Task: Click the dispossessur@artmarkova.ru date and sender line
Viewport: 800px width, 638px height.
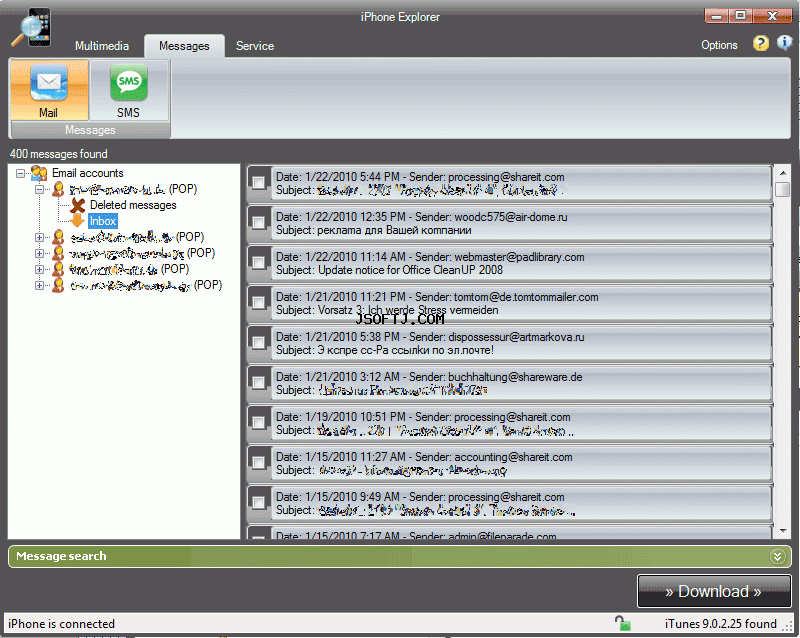Action: click(430, 337)
